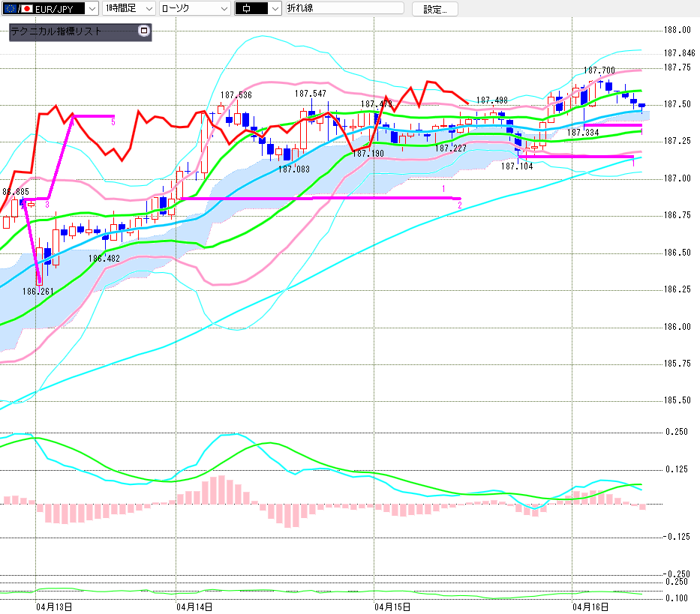Click the 187.700 high price label
700x614 pixels.
[x=599, y=70]
